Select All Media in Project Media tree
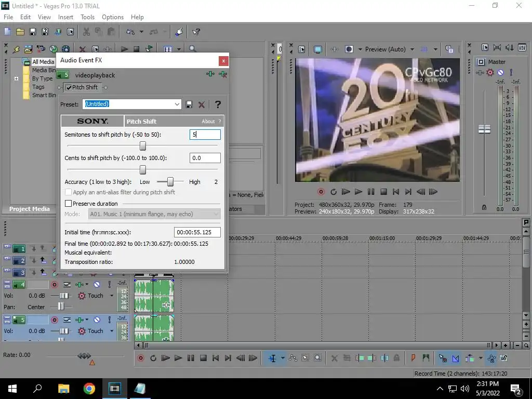The width and height of the screenshot is (532, 399). point(43,62)
